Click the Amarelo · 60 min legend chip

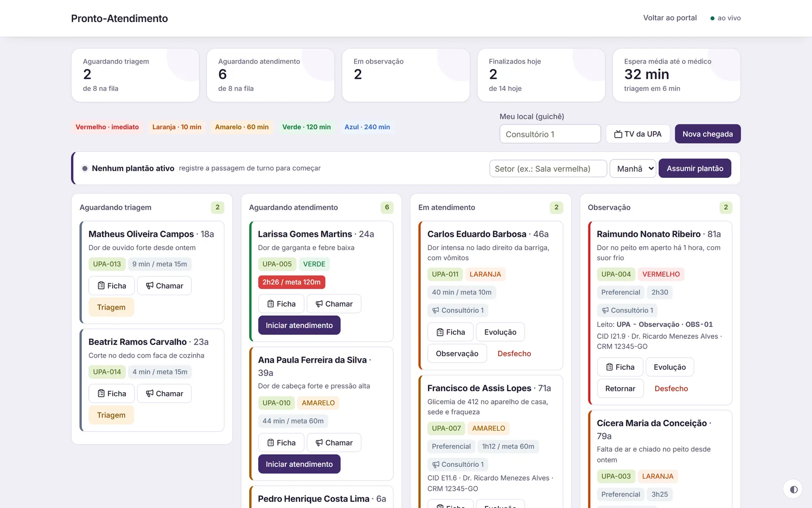tap(242, 127)
